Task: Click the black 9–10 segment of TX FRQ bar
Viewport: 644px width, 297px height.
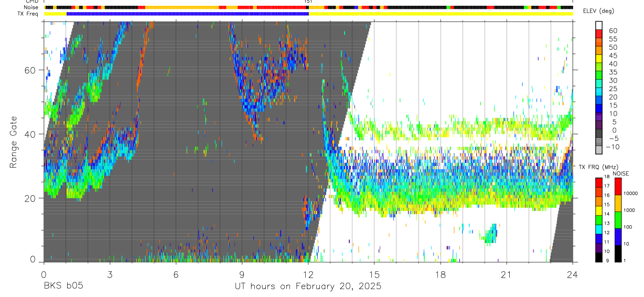Action: (x=599, y=257)
